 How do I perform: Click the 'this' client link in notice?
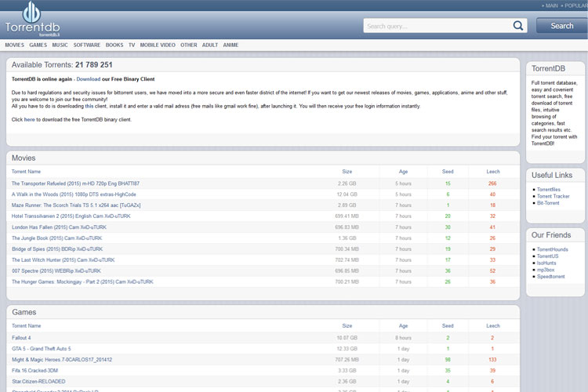tap(89, 106)
